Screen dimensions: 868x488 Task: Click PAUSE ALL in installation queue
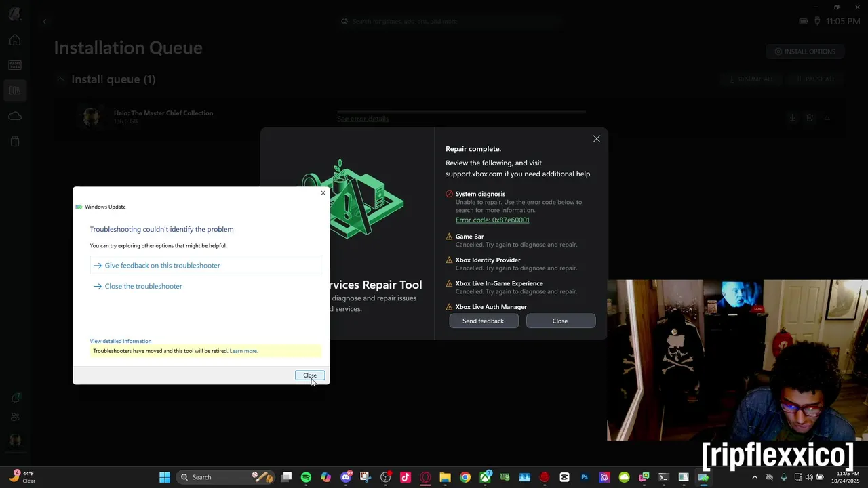(x=816, y=79)
